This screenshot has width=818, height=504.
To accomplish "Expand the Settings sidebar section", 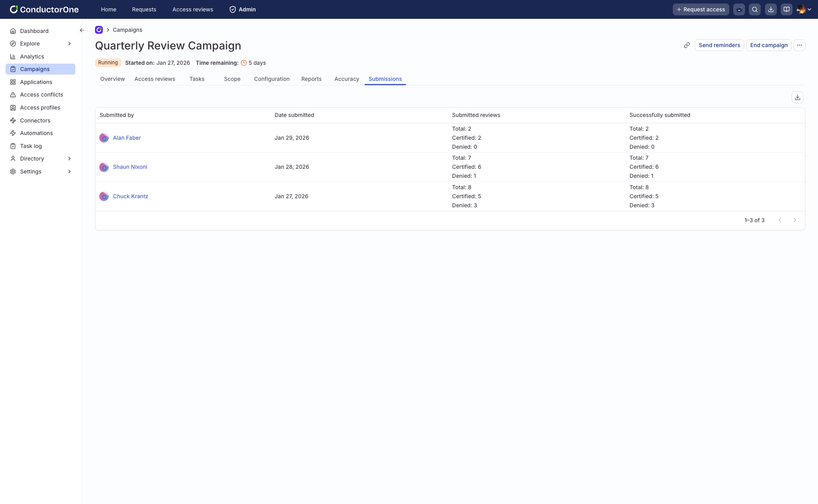I will (69, 172).
